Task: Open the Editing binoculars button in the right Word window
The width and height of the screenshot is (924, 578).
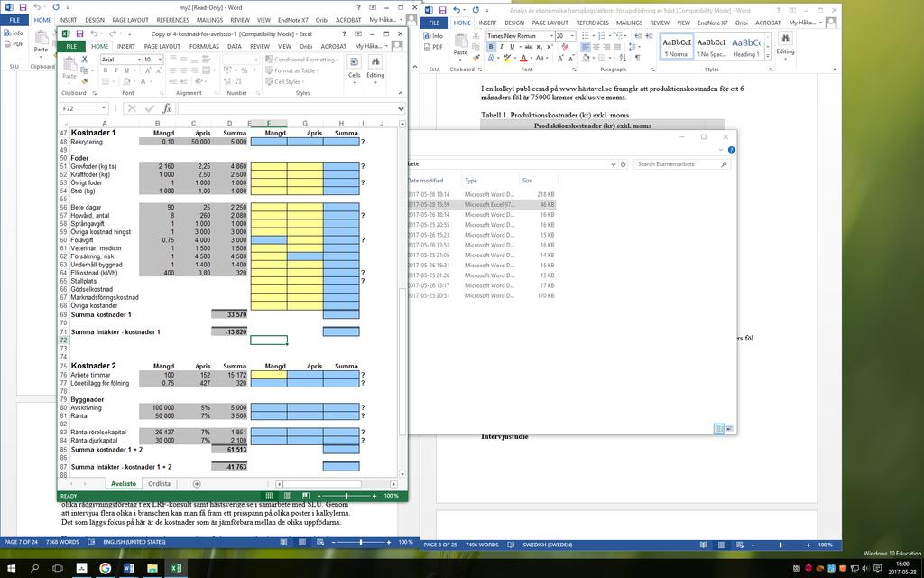Action: pyautogui.click(x=785, y=44)
